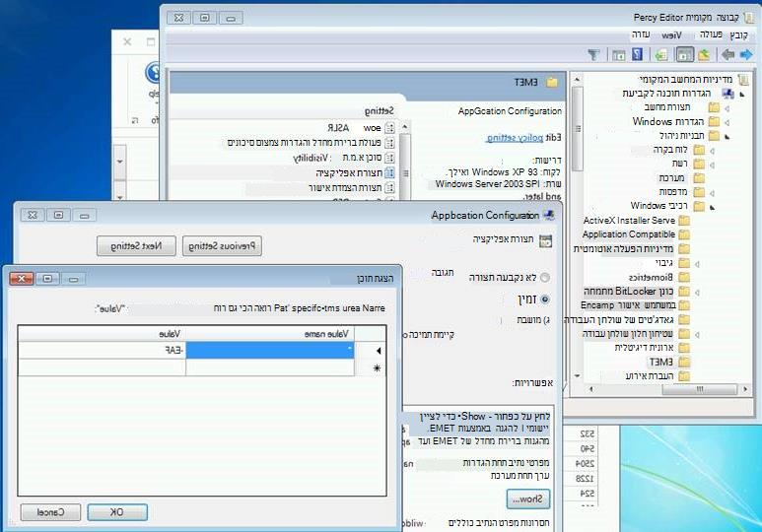Viewport: 762px width, 532px height.
Task: Click the folder icon beside ארונית דיגיטלית
Action: point(684,348)
